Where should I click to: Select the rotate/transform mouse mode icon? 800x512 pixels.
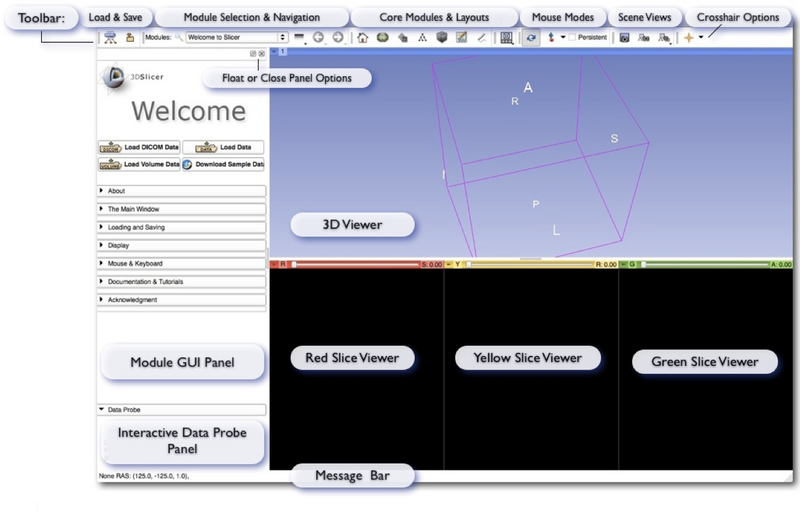click(x=530, y=37)
